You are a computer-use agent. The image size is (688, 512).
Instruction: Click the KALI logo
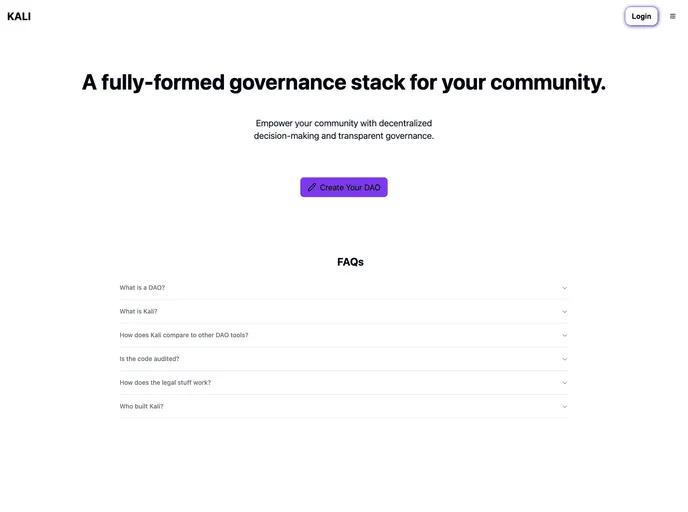click(x=19, y=16)
